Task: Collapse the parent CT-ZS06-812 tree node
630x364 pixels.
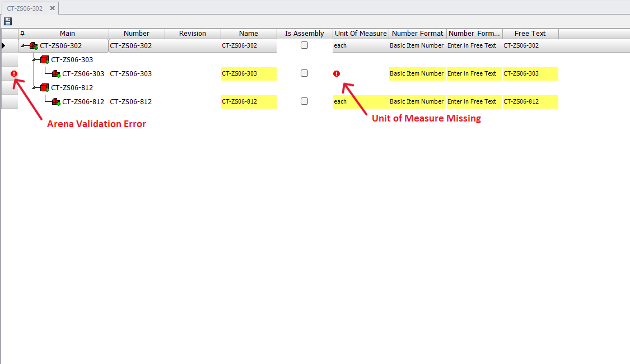Action: tap(34, 87)
